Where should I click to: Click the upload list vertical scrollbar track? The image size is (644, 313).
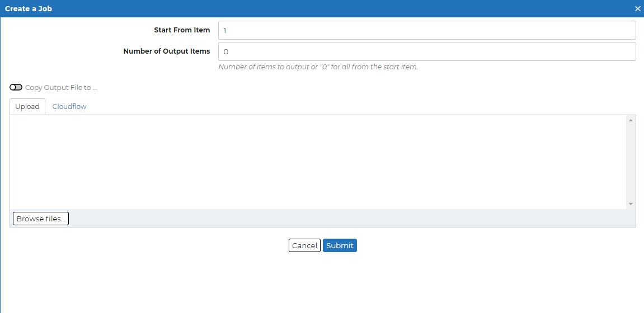click(631, 162)
